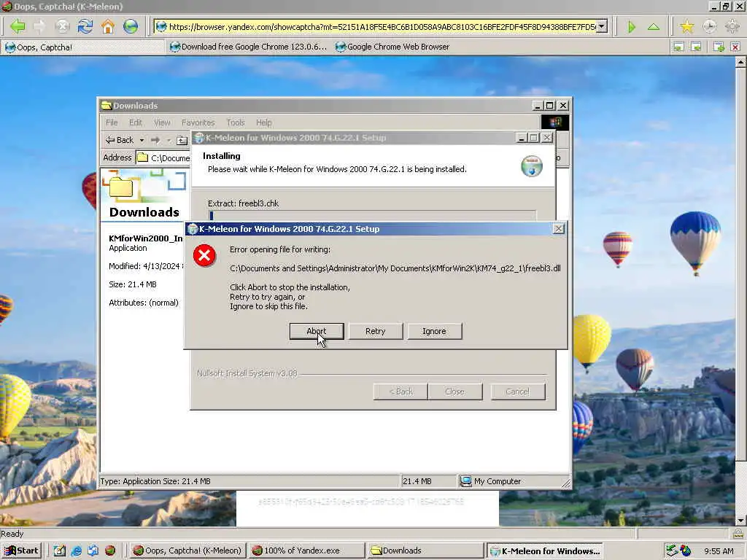Open Help menu in Downloads window
The height and width of the screenshot is (560, 747).
click(x=264, y=122)
